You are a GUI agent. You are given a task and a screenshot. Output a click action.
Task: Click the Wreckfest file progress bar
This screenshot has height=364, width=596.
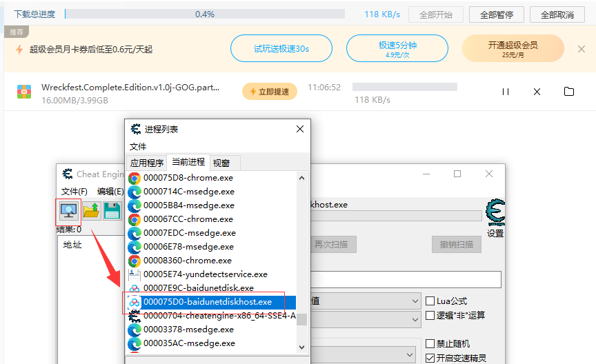[405, 87]
